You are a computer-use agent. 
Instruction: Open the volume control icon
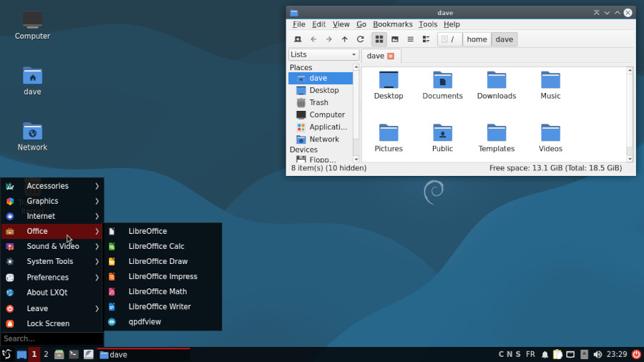[597, 355]
